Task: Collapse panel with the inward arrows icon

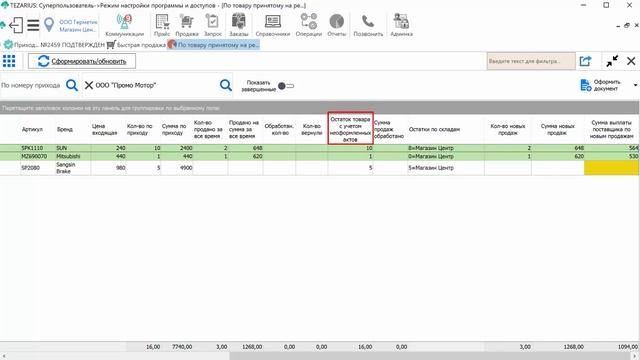Action: 612,61
